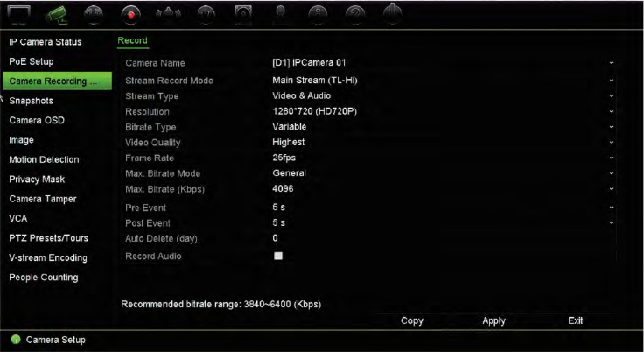Open the Camera Setup camera icon

56,15
